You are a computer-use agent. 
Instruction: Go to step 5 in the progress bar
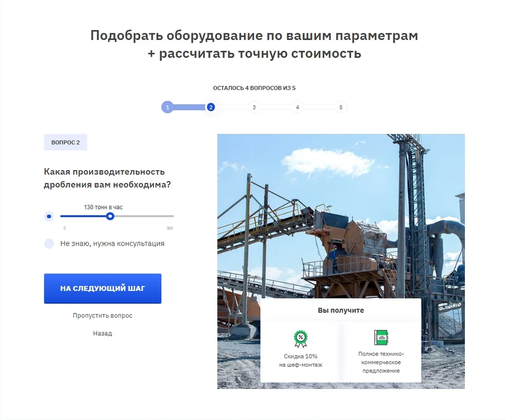[x=341, y=108]
